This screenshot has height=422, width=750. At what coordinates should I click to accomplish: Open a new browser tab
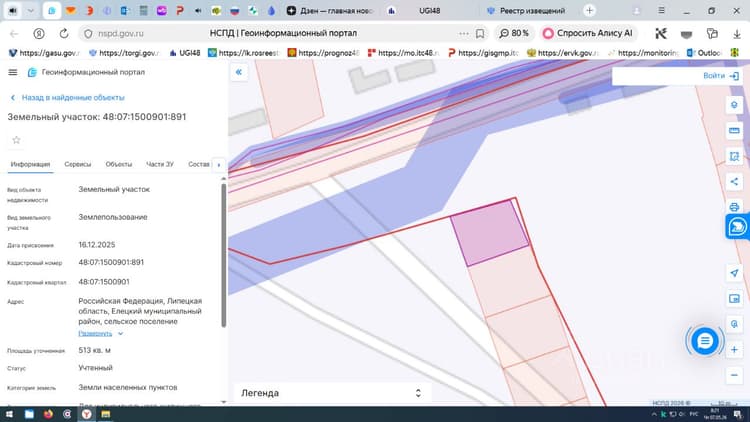[x=589, y=11]
